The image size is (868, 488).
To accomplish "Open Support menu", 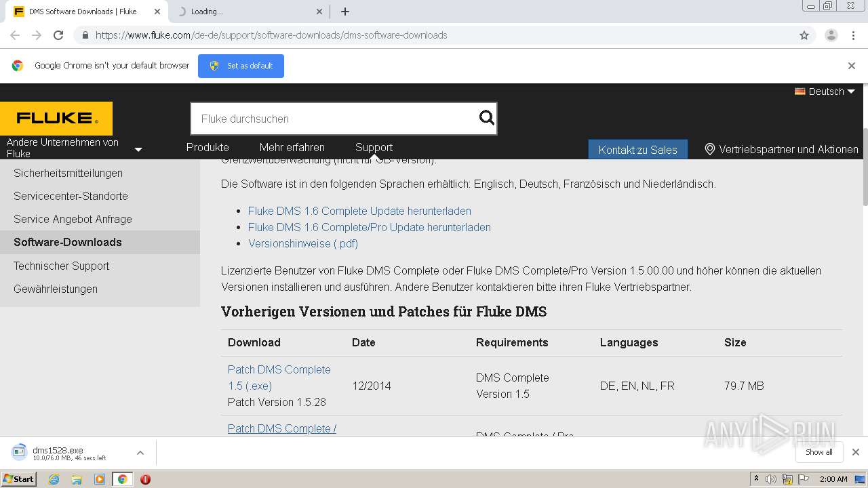I will [x=374, y=147].
